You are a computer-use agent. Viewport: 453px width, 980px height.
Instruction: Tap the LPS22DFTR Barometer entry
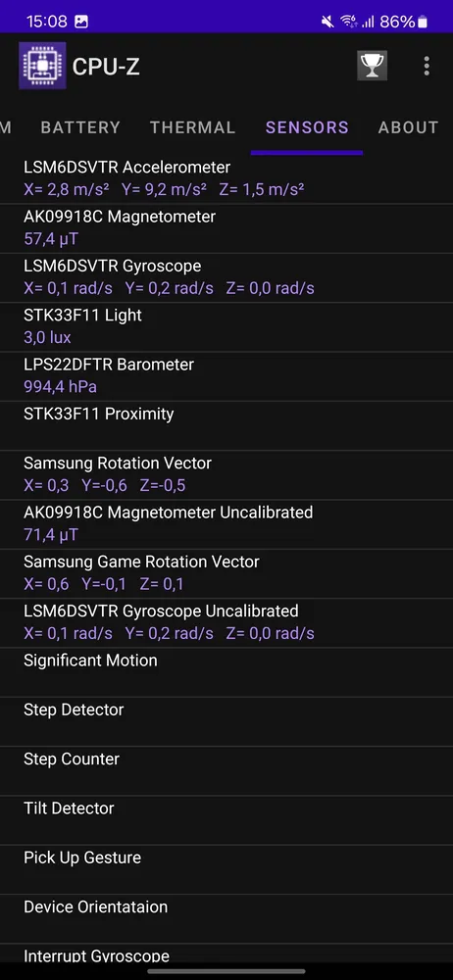[x=226, y=376]
